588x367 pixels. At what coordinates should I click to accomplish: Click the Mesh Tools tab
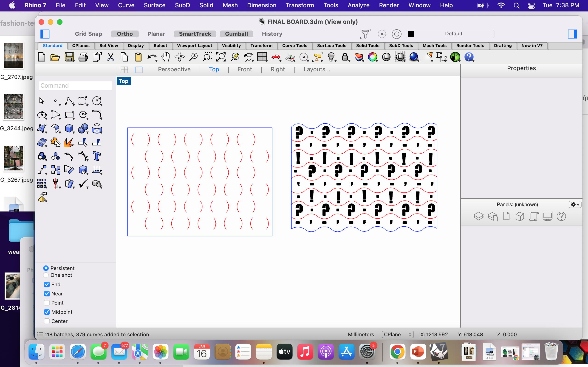(x=434, y=45)
